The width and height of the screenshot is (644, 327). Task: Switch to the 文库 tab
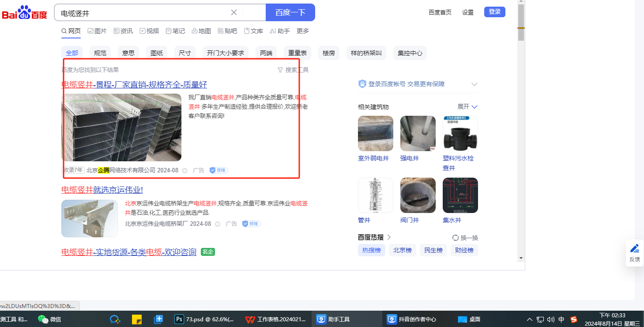[253, 31]
